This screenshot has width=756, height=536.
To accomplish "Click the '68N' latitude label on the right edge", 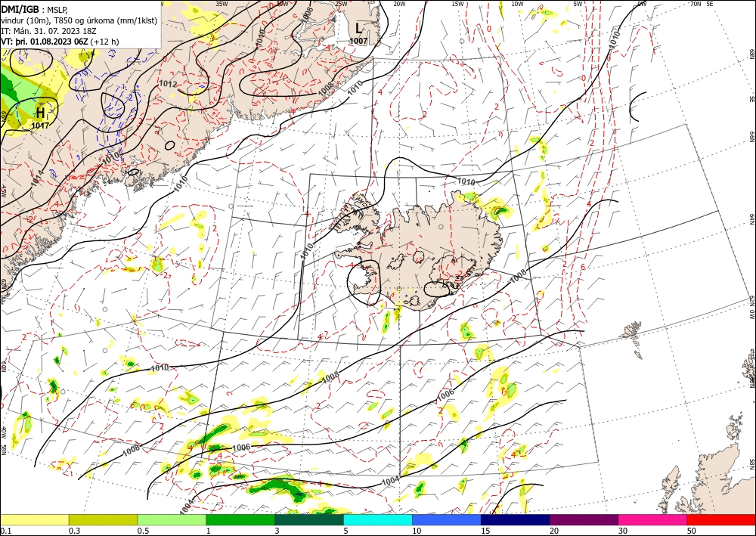I will point(751,54).
